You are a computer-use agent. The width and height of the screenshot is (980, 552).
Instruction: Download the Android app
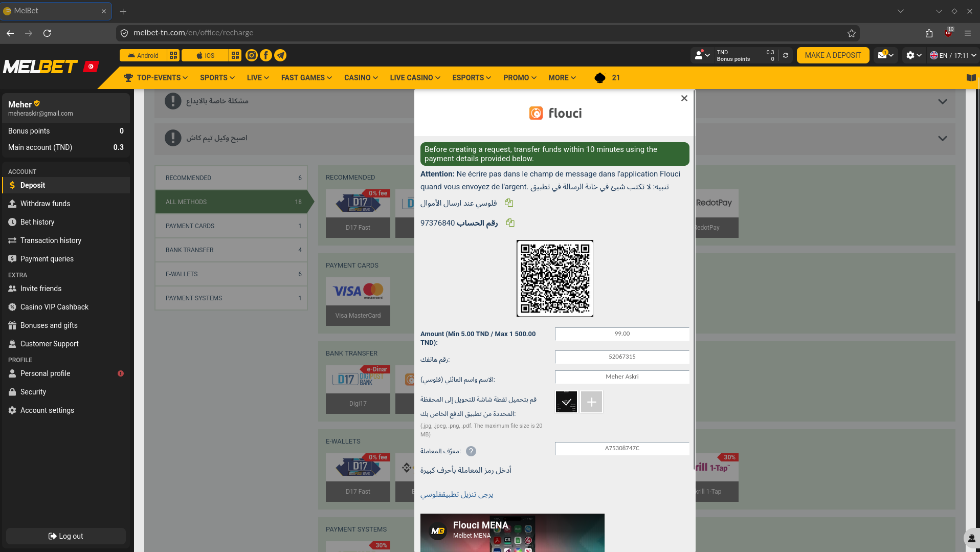pos(143,55)
